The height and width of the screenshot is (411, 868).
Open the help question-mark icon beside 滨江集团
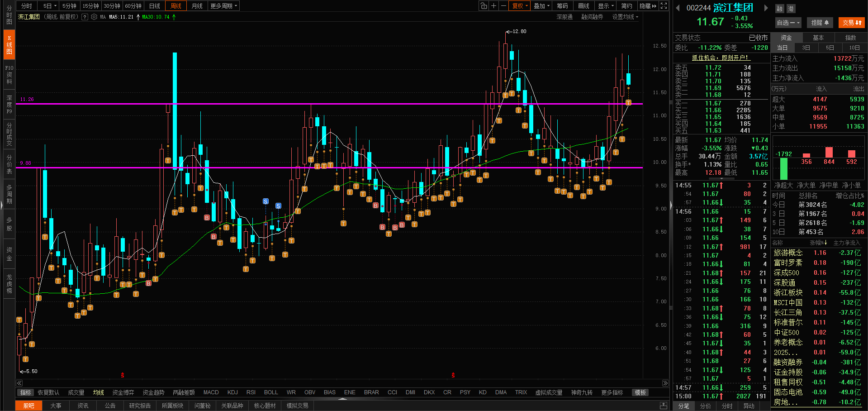coord(85,17)
